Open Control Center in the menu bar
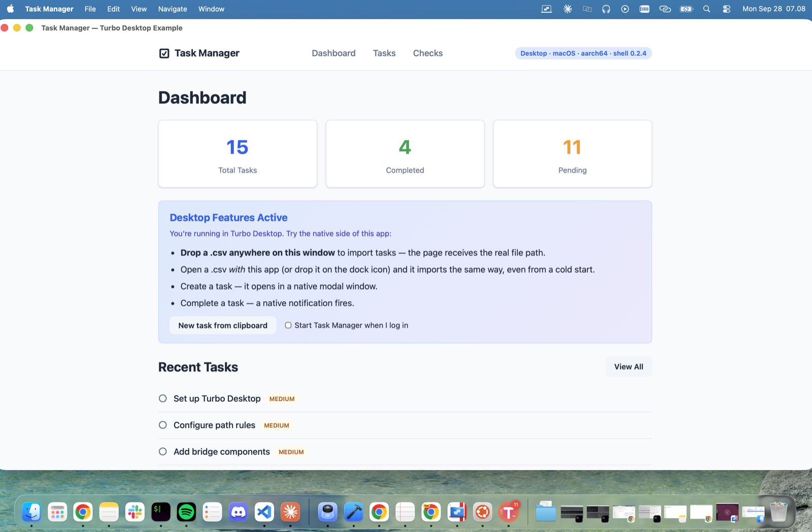The width and height of the screenshot is (812, 532). pyautogui.click(x=726, y=9)
